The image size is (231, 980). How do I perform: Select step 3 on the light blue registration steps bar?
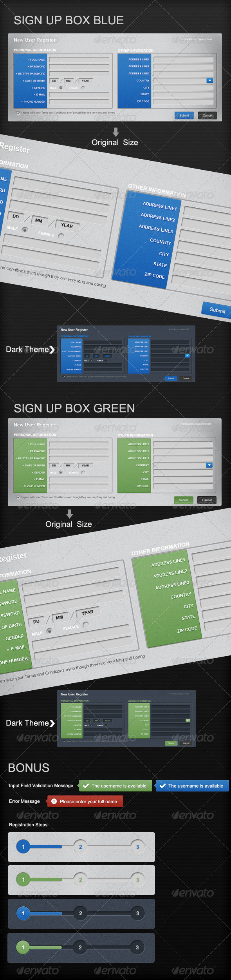pos(137,847)
